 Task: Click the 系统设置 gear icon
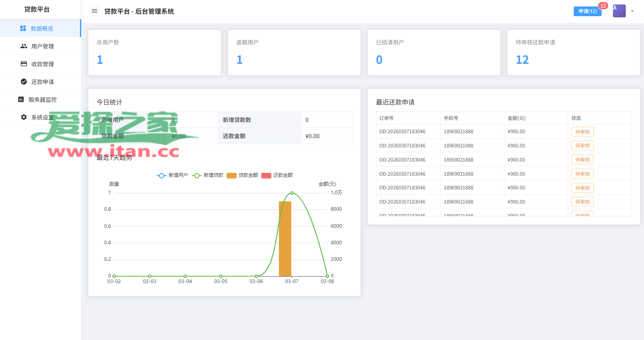point(24,117)
